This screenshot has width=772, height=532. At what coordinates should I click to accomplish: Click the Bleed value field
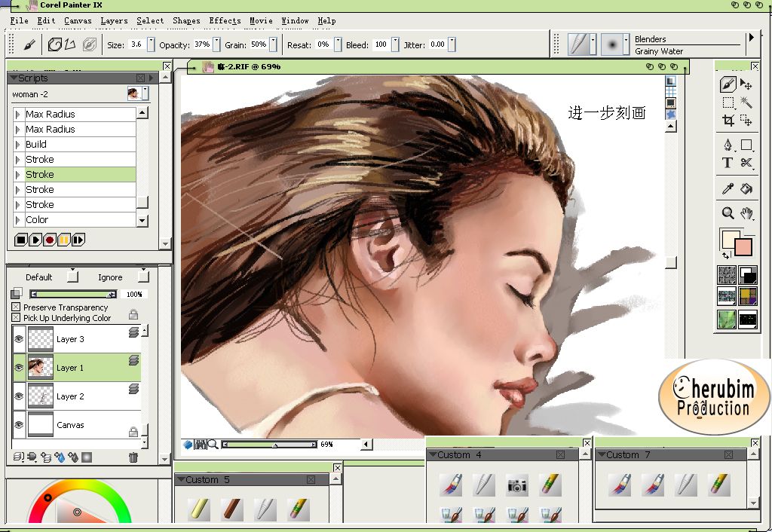tap(381, 44)
